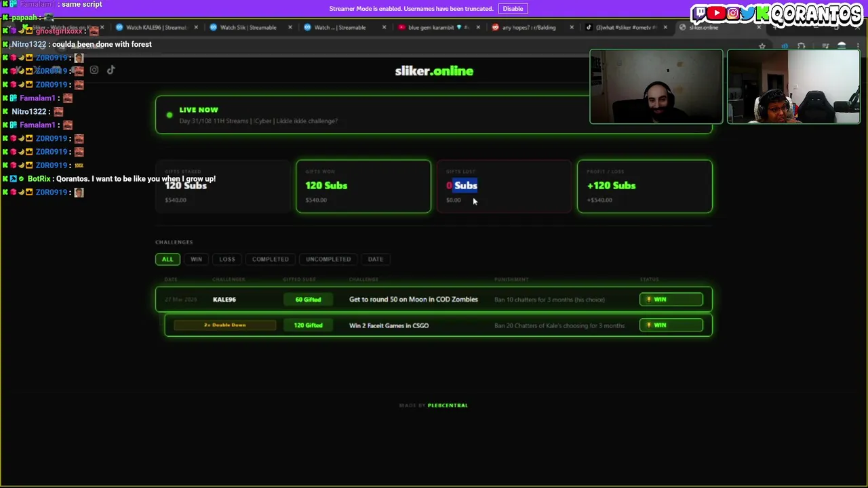Click the +$540.00 profit value
868x488 pixels.
599,200
